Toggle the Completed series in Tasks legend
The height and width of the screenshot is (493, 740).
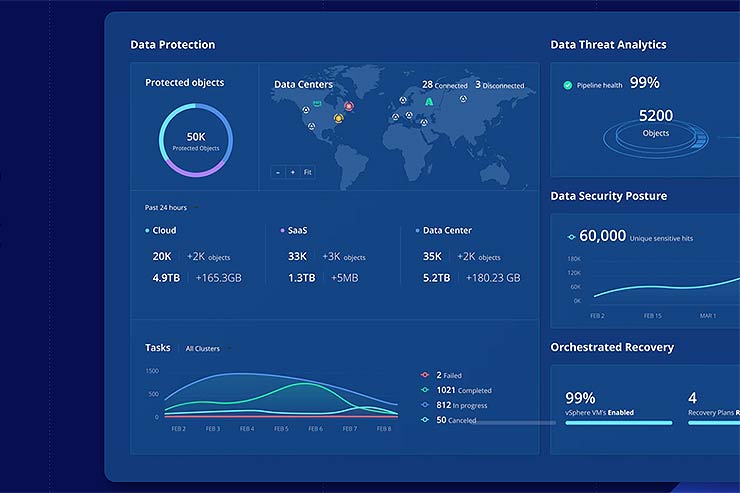point(425,389)
